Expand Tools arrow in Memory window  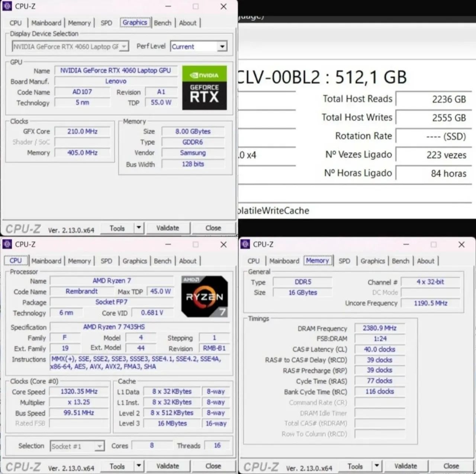coord(377,466)
